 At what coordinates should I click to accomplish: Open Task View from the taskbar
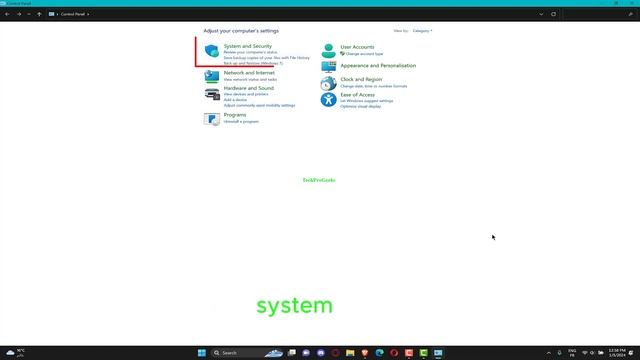pyautogui.click(x=292, y=353)
